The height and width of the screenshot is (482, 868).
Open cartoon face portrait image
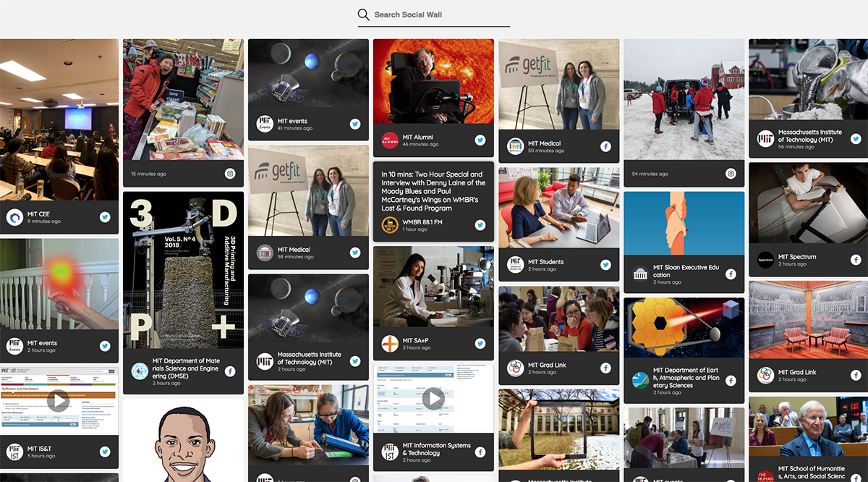pyautogui.click(x=184, y=440)
